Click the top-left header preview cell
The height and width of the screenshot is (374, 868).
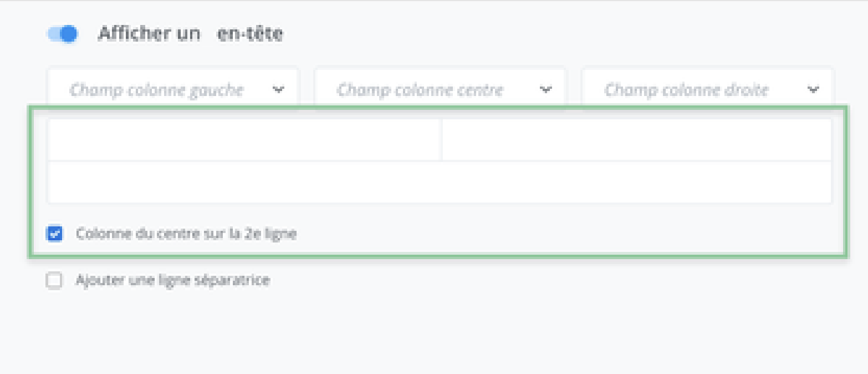coord(244,140)
